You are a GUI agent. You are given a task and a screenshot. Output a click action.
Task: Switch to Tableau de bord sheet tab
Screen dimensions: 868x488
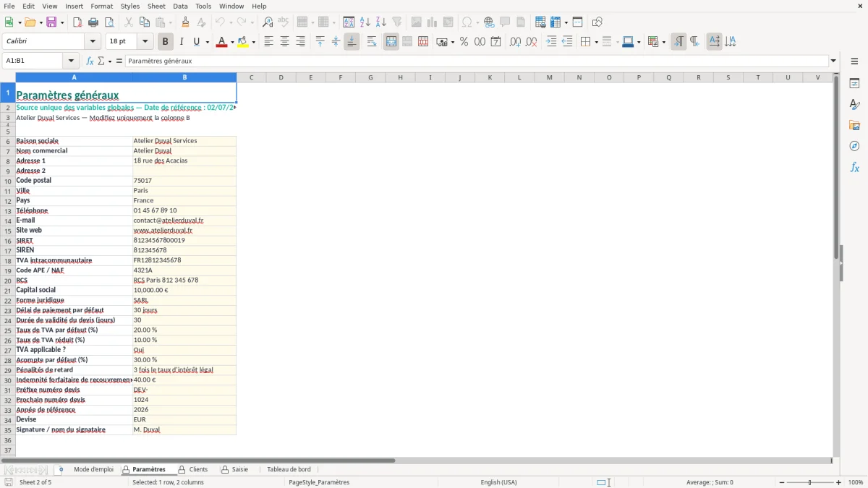pyautogui.click(x=289, y=470)
